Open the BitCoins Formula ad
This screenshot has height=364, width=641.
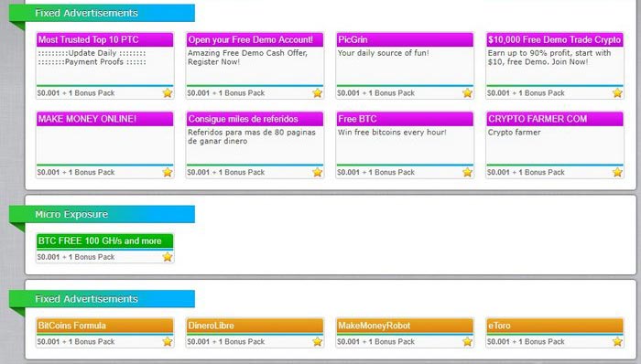point(104,326)
